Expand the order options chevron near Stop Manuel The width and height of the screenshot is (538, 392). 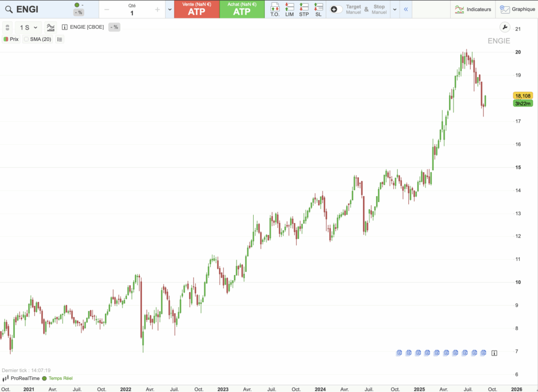coord(394,9)
